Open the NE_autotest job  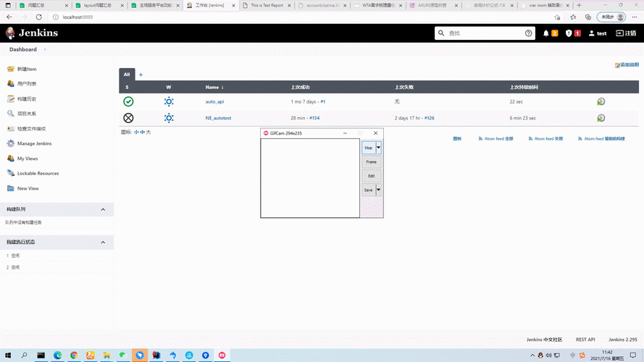[x=218, y=118]
